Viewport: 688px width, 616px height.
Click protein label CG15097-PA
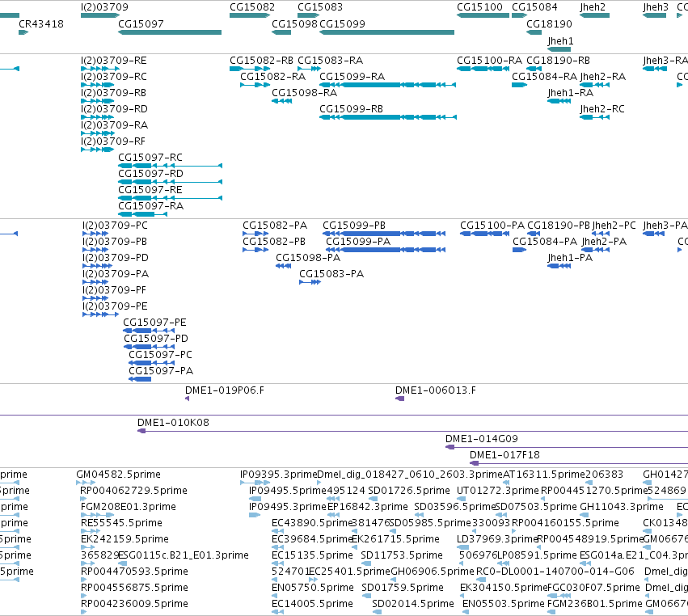tap(161, 371)
